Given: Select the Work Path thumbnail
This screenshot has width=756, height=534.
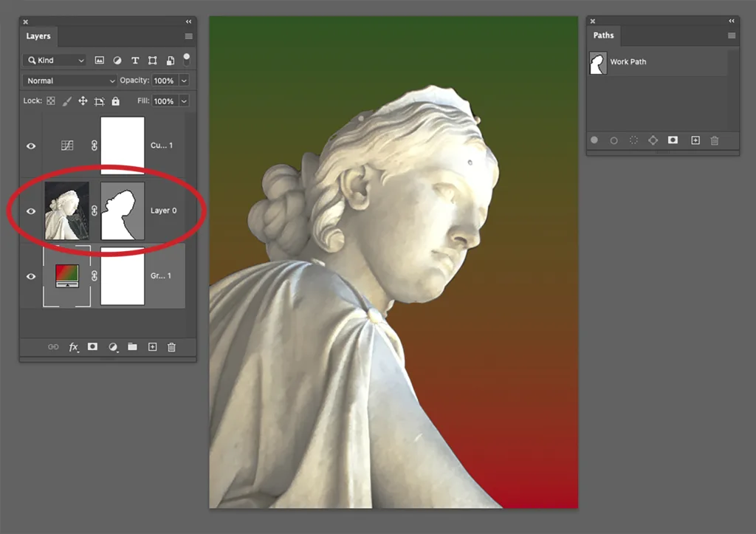Looking at the screenshot, I should [597, 62].
